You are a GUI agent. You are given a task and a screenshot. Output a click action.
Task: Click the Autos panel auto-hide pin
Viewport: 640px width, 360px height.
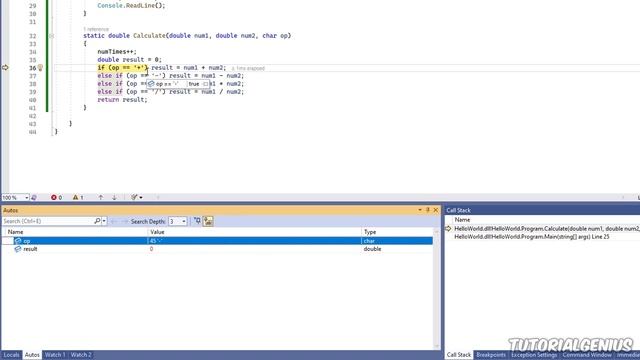click(428, 210)
